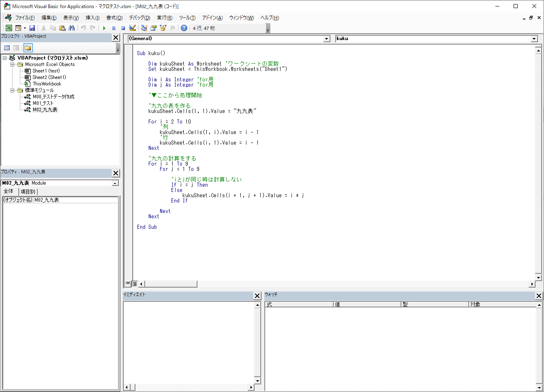Open the Insert object dropdown arrow
Image resolution: width=544 pixels, height=392 pixels.
pos(25,28)
